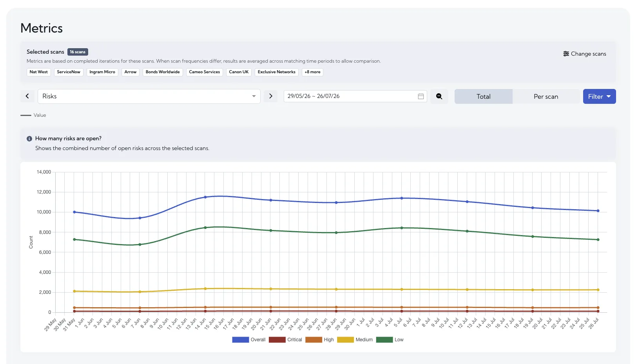Click the Change scans sliders icon

(x=566, y=54)
